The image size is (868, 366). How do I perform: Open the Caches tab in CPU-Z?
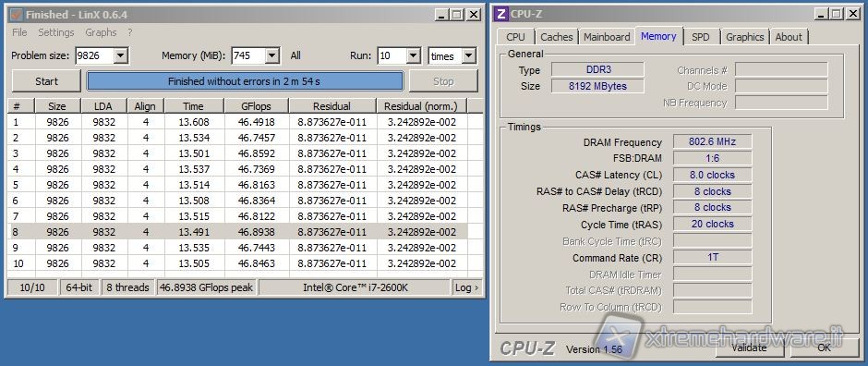click(x=556, y=37)
